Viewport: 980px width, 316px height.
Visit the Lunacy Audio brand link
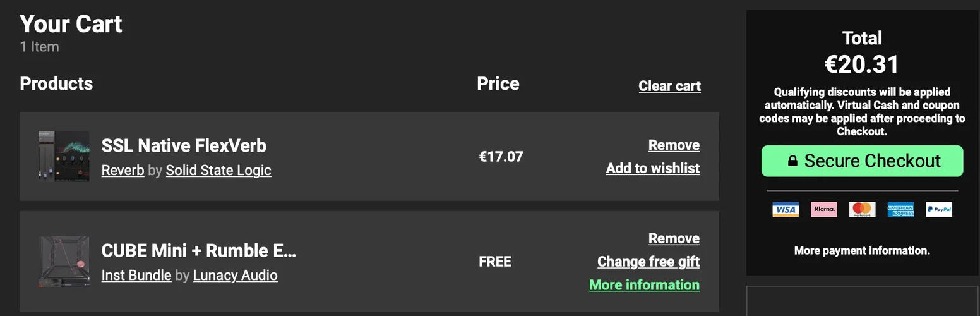[235, 276]
